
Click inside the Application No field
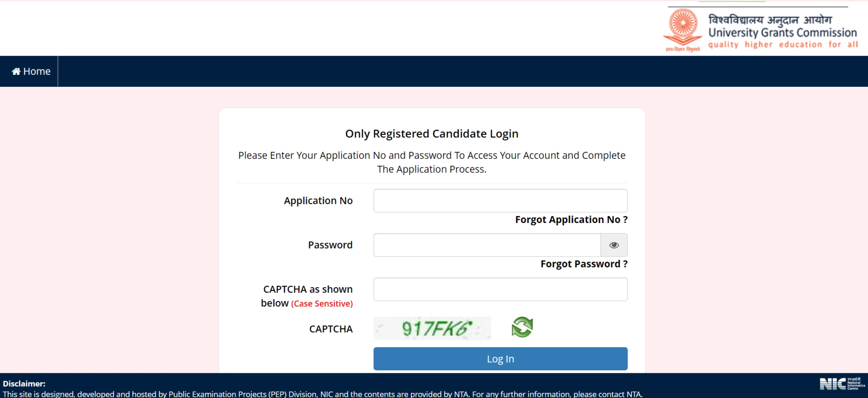click(500, 200)
